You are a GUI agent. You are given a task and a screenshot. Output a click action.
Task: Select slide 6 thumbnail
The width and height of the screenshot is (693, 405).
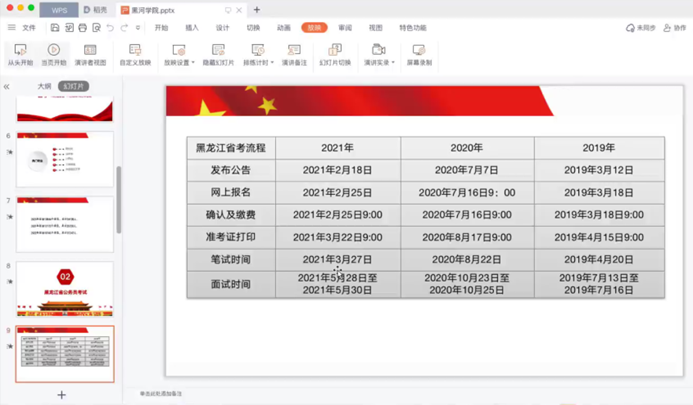pos(65,159)
